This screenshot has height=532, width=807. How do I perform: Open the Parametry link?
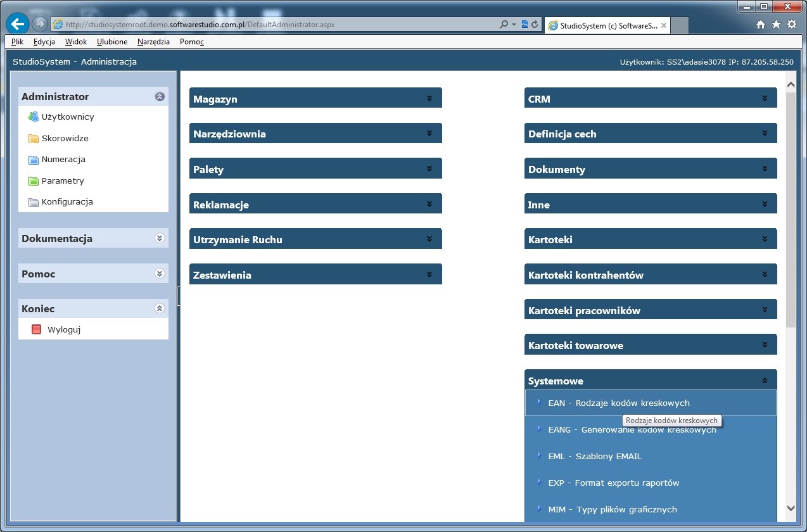tap(63, 180)
